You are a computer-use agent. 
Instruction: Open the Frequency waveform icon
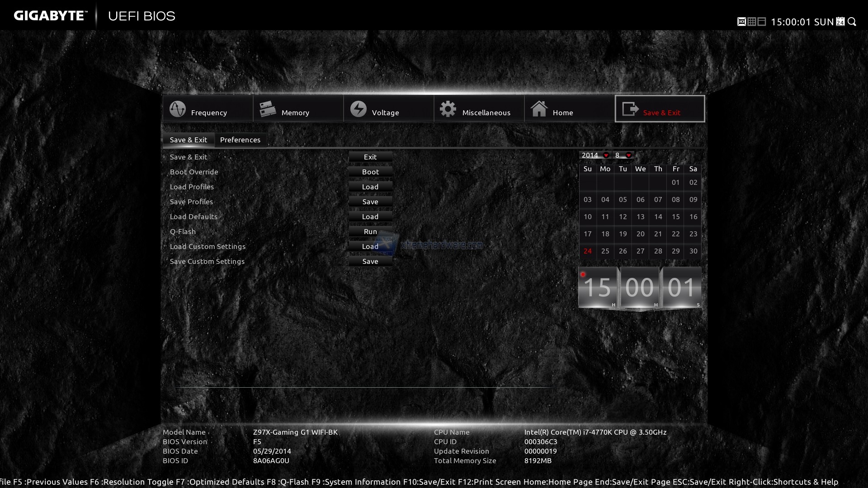pyautogui.click(x=178, y=109)
